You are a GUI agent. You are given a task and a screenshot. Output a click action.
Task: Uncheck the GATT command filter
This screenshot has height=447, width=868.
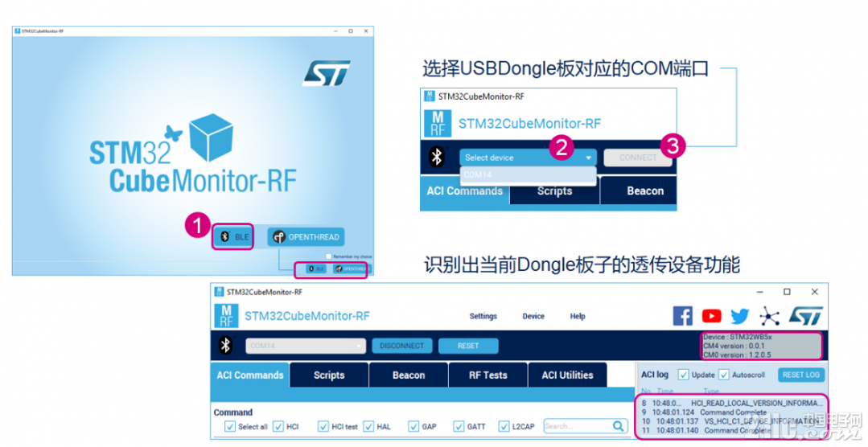click(459, 427)
